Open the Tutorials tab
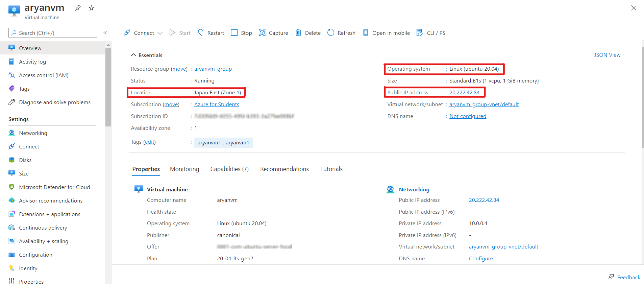Screen dimensions: 644x284 (x=331, y=169)
